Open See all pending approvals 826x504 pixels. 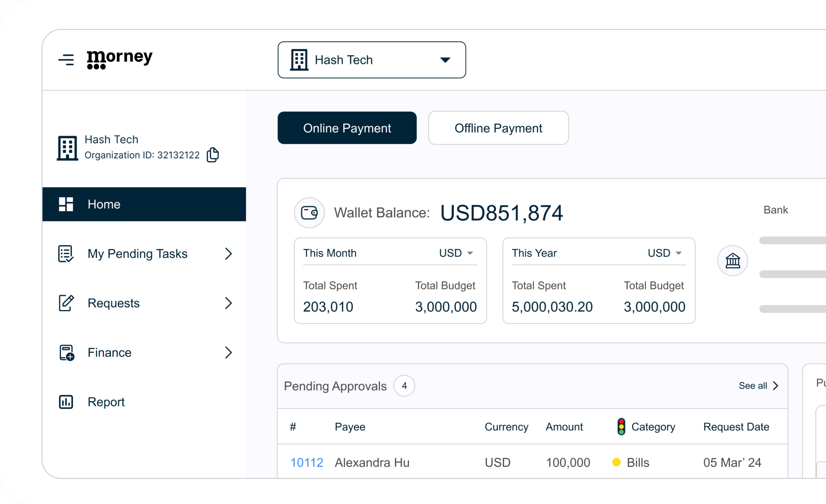[758, 386]
